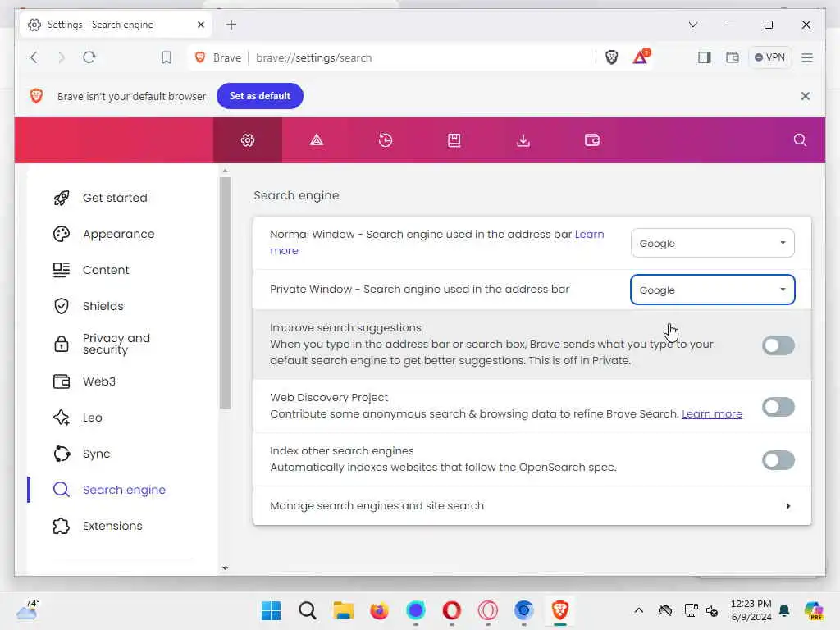
Task: Click Learn more link for Normal Window
Action: click(589, 234)
